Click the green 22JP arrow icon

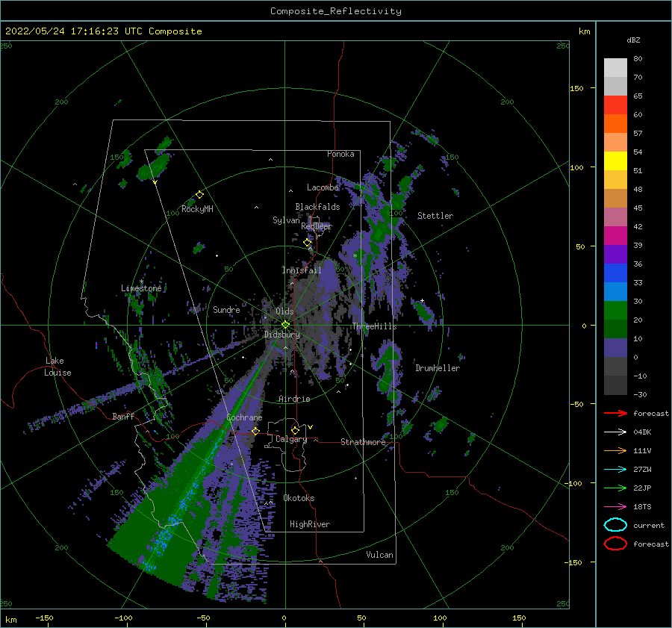click(615, 488)
